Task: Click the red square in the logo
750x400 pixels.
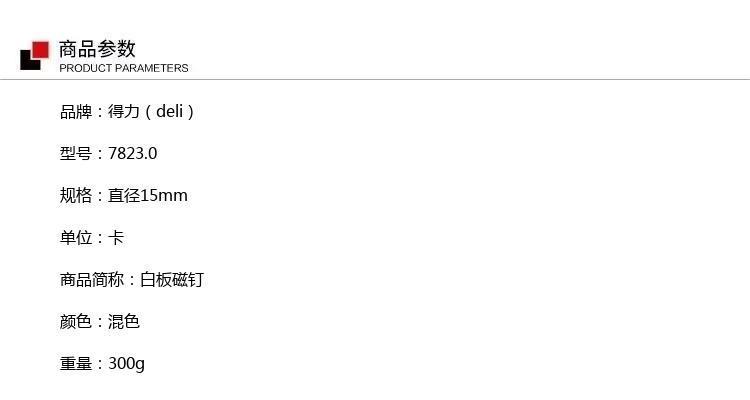Action: click(x=41, y=50)
